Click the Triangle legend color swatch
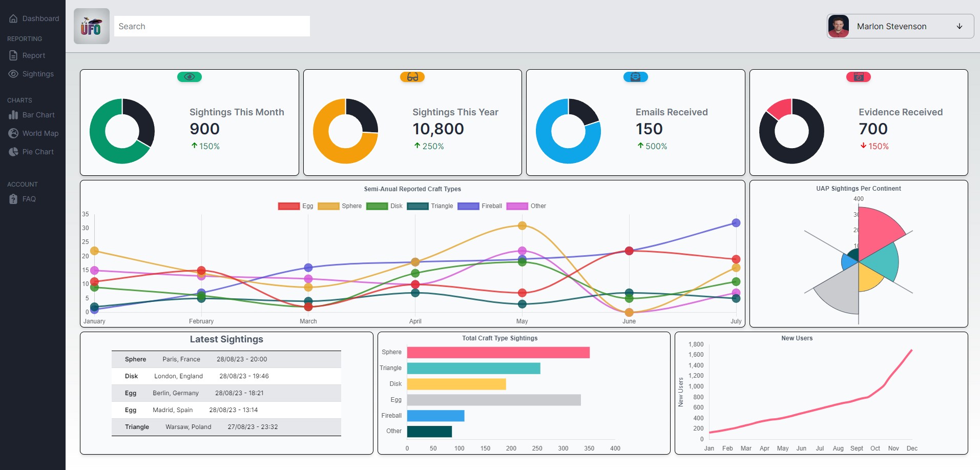Viewport: 980px width, 470px height. coord(418,206)
